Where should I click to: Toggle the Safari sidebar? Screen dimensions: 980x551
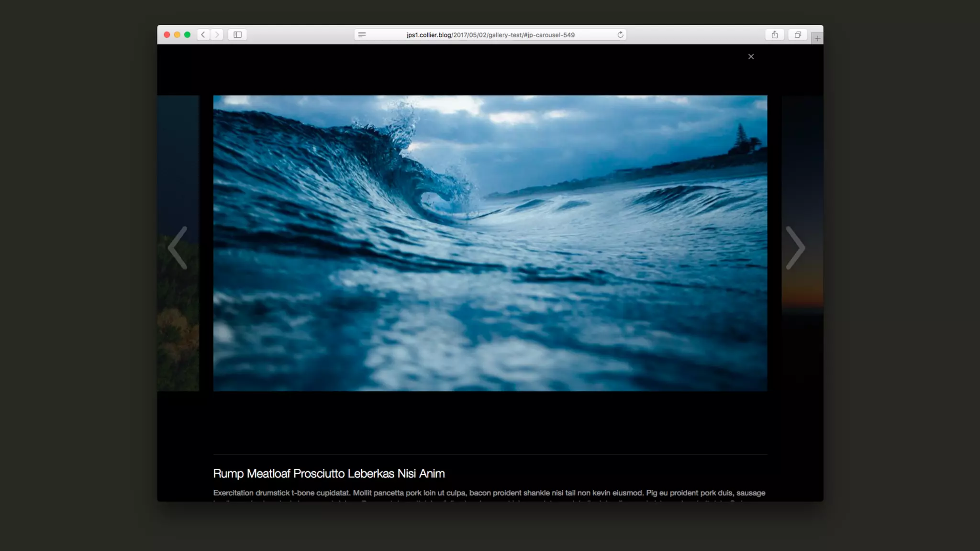pyautogui.click(x=237, y=34)
